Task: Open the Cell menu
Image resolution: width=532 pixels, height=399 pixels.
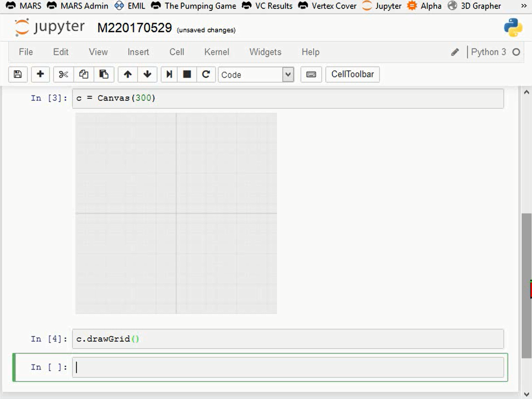Action: [x=177, y=52]
